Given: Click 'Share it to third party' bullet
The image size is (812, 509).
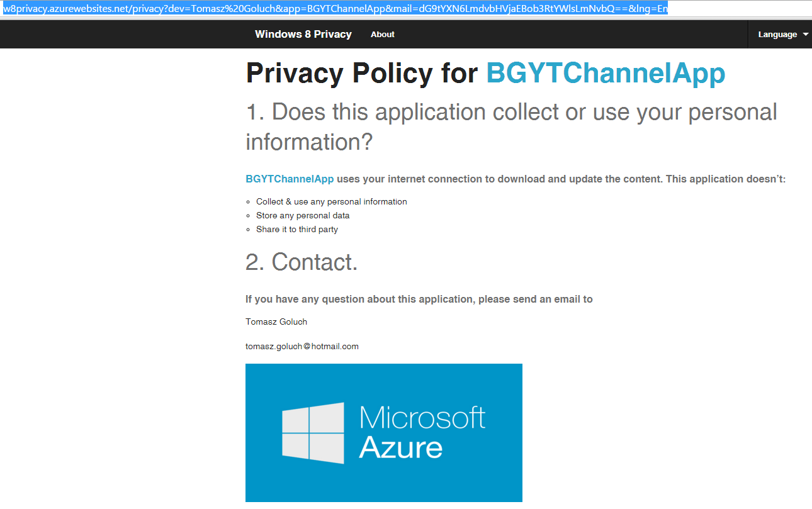Looking at the screenshot, I should click(x=297, y=230).
